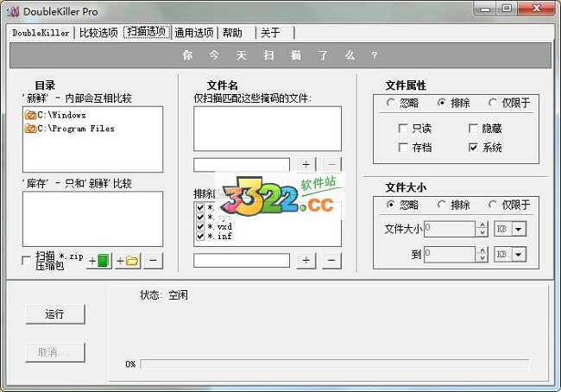Screen dimensions: 561x392
Task: Click the 文件大小 numeric input field
Action: (450, 229)
